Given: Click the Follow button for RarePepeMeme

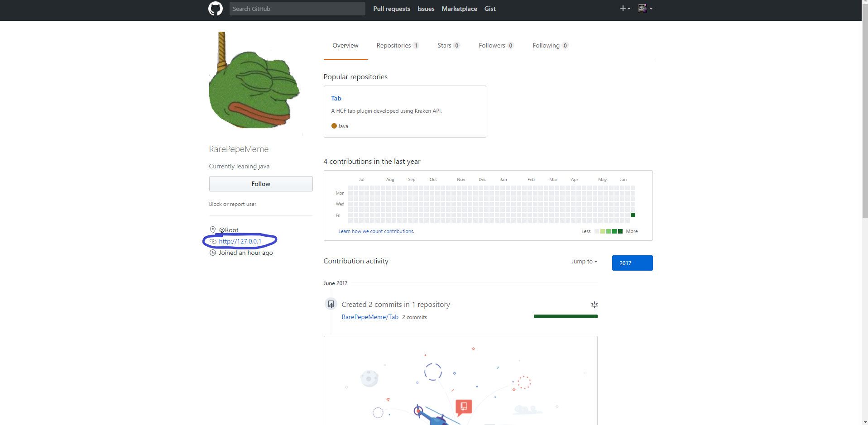Looking at the screenshot, I should coord(261,184).
